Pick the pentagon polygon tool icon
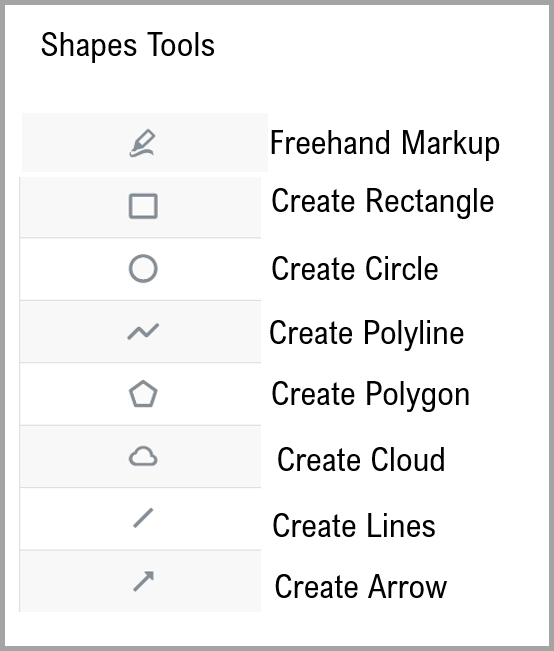This screenshot has height=651, width=554. point(143,394)
